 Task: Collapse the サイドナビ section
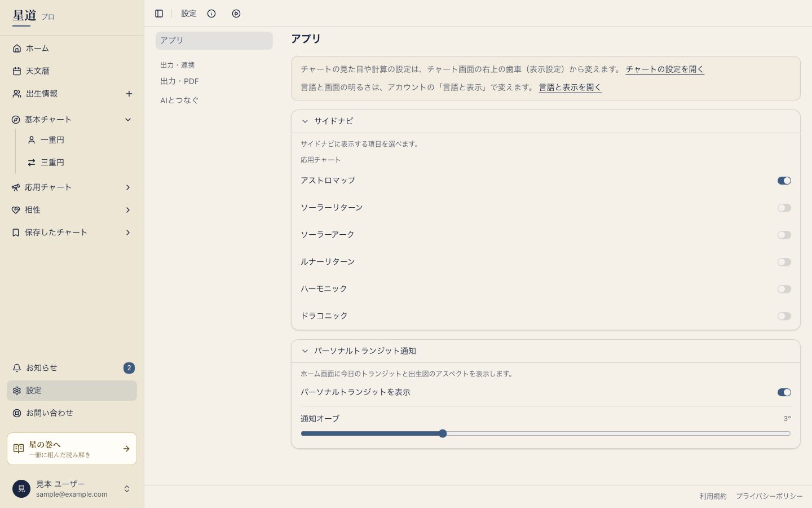coord(546,121)
